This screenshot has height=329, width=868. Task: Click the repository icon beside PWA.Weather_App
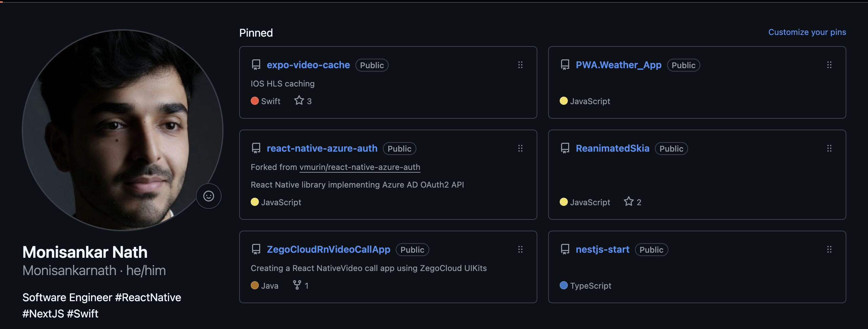[x=565, y=65]
